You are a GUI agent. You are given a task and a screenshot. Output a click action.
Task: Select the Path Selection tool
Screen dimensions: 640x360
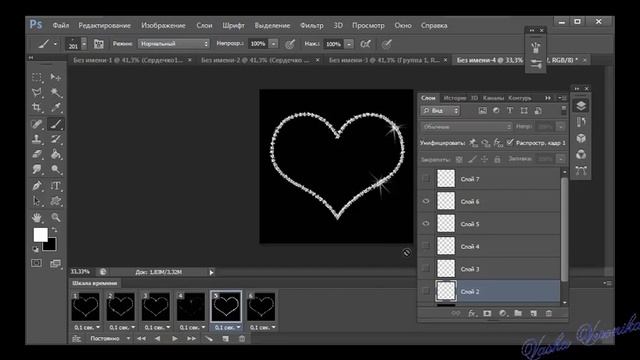pyautogui.click(x=37, y=201)
